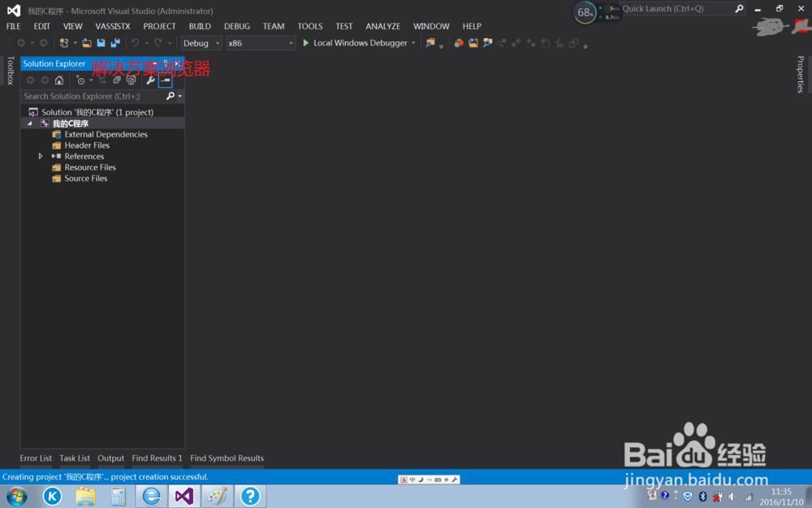Viewport: 812px width, 508px height.
Task: Click the Navigate Forward toolbar icon
Action: 44,43
